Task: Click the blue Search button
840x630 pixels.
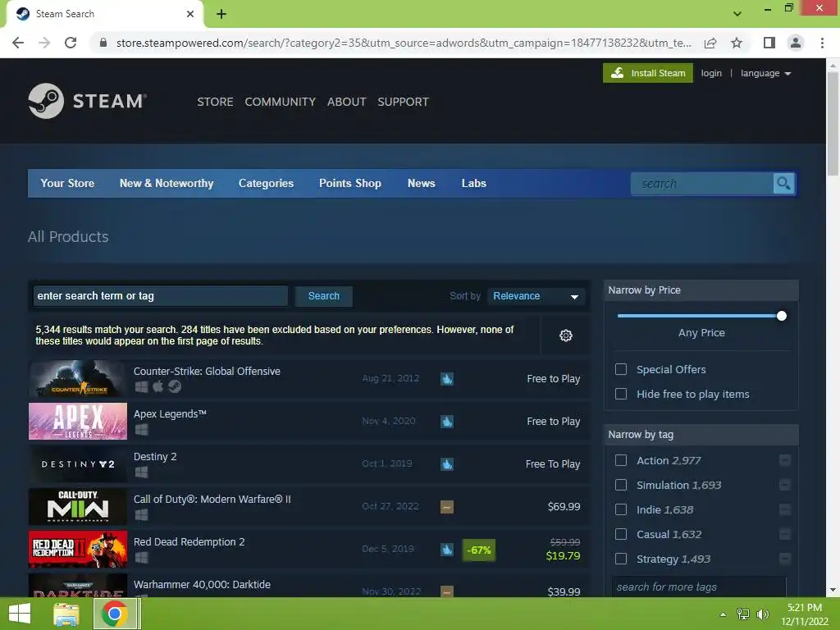Action: 323,296
